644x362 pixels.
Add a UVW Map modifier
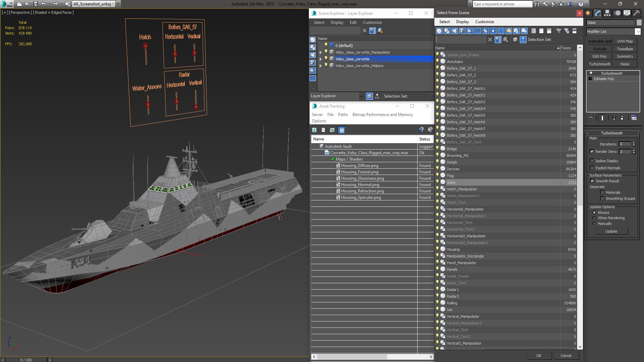click(x=625, y=41)
